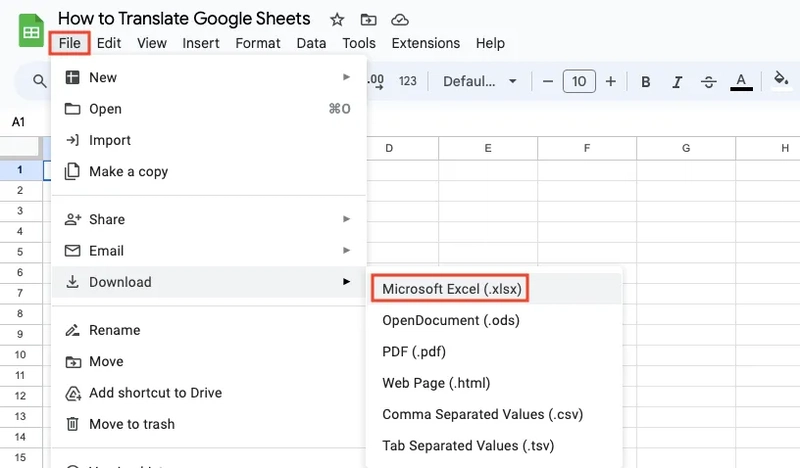Choose Open in the File menu
Image resolution: width=800 pixels, height=468 pixels.
click(x=209, y=109)
